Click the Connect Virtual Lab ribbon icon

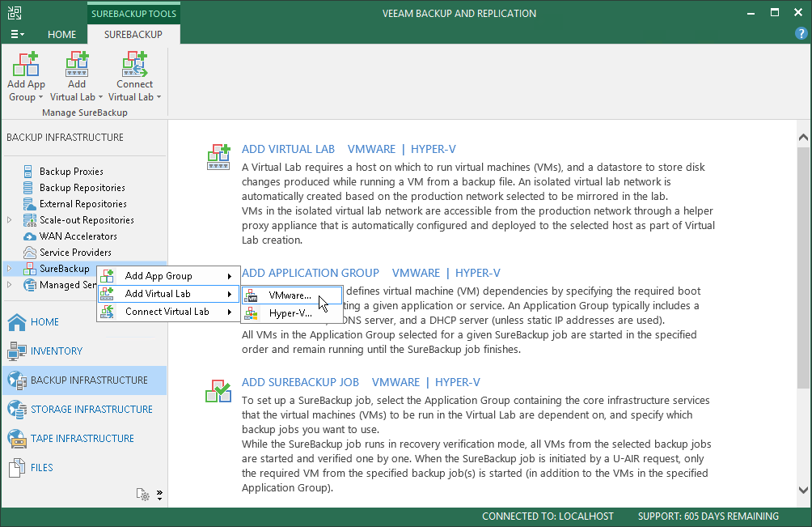point(134,64)
